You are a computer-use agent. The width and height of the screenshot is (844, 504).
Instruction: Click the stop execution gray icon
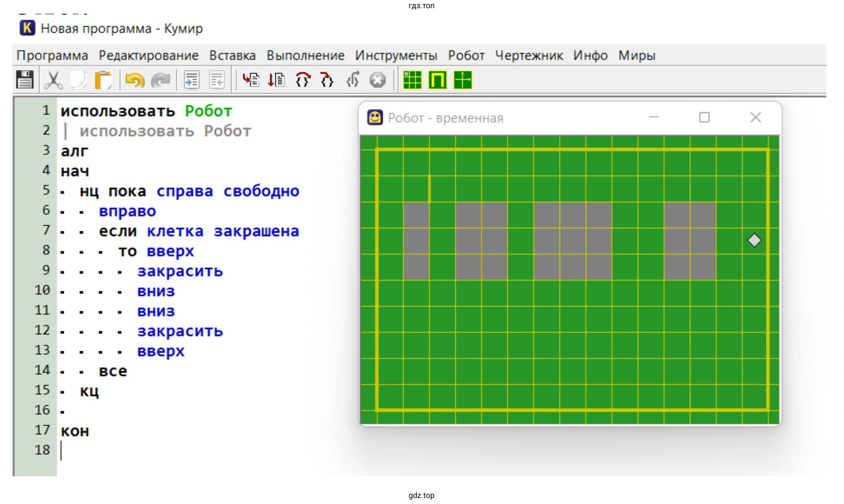(x=378, y=80)
